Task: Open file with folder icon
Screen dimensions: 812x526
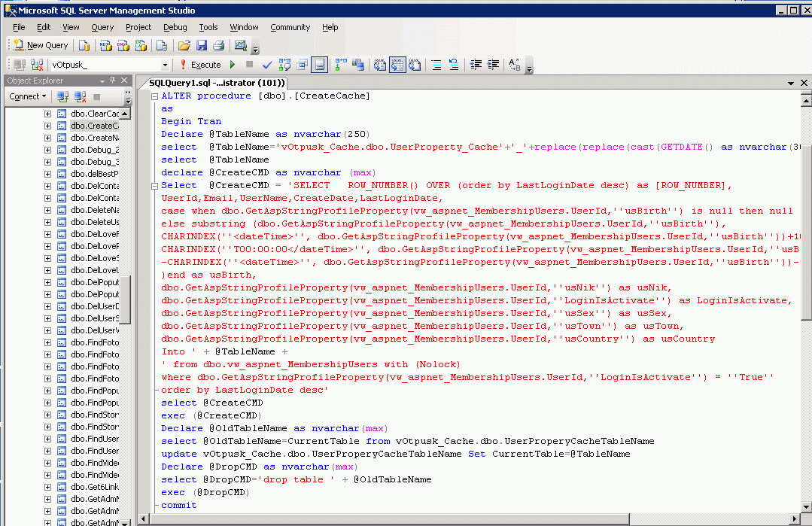Action: [x=184, y=46]
